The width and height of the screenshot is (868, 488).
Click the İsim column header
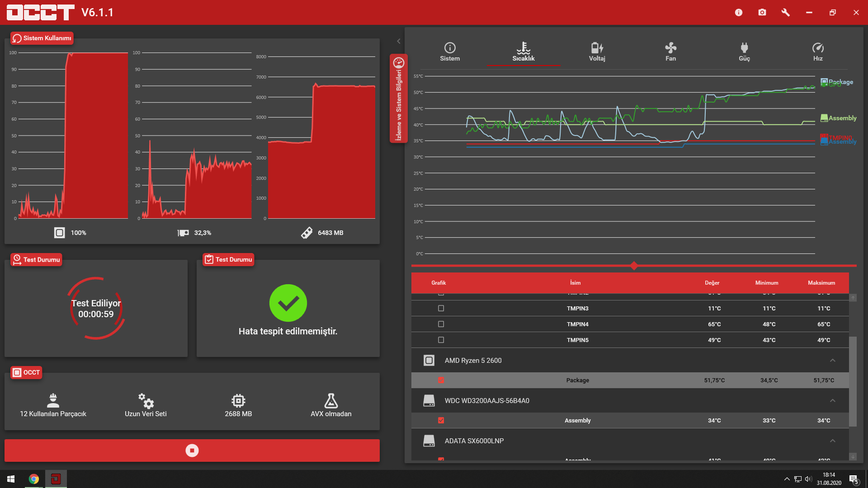pyautogui.click(x=575, y=283)
